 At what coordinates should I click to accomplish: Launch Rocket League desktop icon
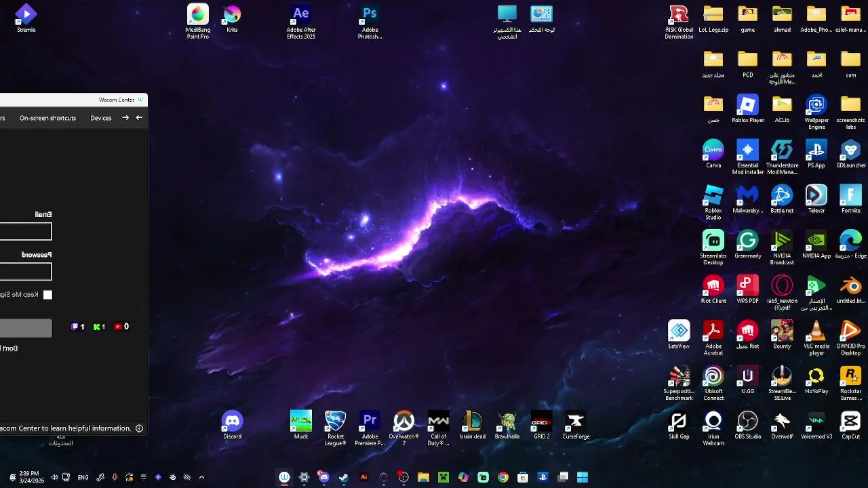pyautogui.click(x=335, y=428)
